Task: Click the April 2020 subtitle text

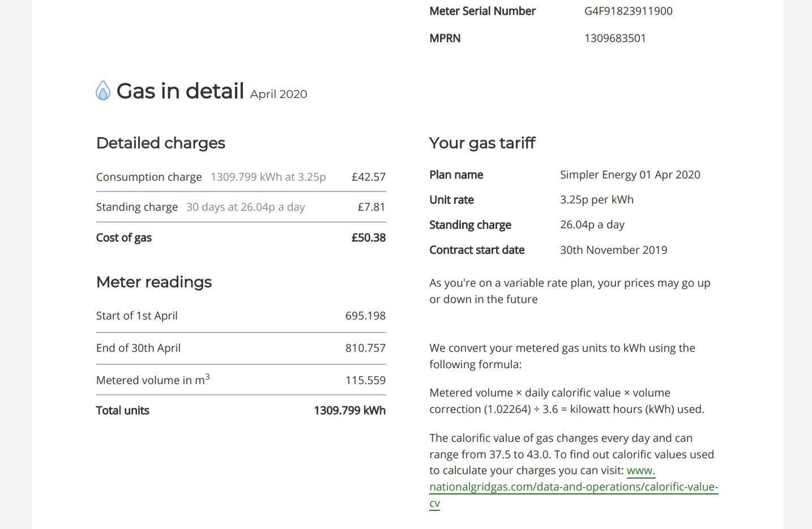Action: (279, 94)
